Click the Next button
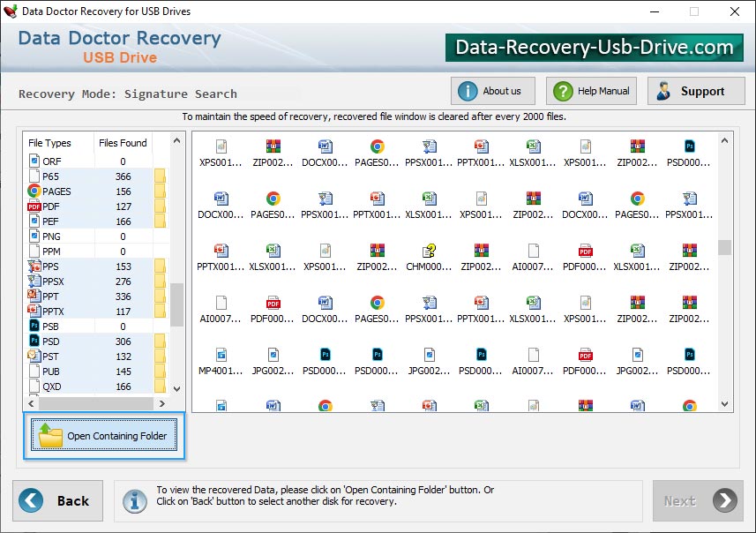The image size is (756, 533). pyautogui.click(x=698, y=500)
